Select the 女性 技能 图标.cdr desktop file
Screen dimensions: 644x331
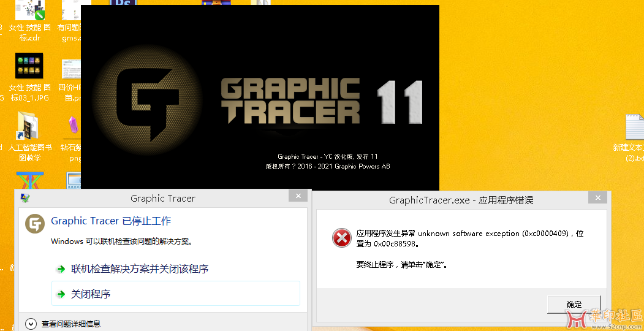pos(29,20)
